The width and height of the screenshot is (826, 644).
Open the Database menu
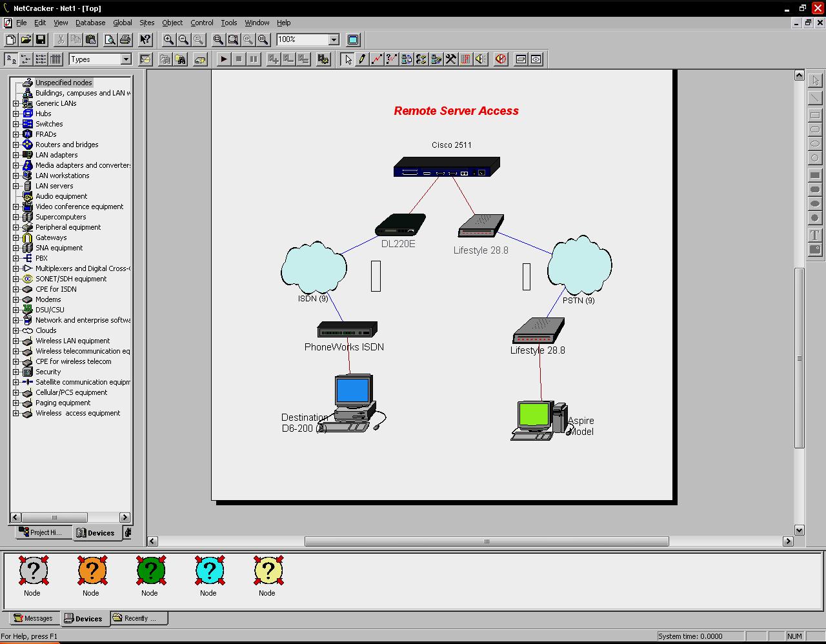pos(90,23)
